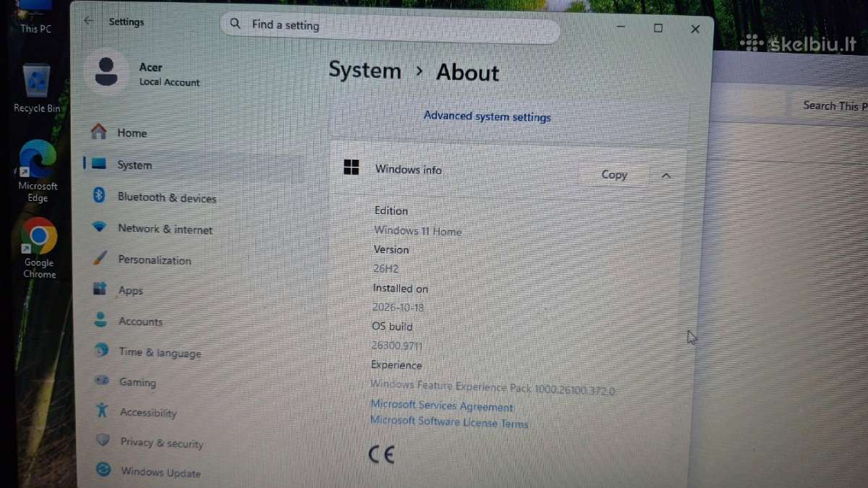This screenshot has width=868, height=488.
Task: Click the search magnifier icon
Action: pyautogui.click(x=235, y=24)
